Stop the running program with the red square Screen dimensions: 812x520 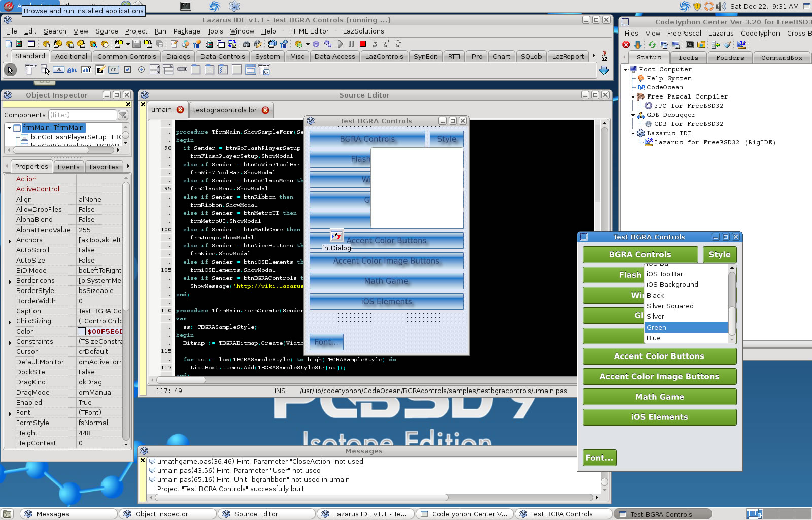tap(363, 44)
